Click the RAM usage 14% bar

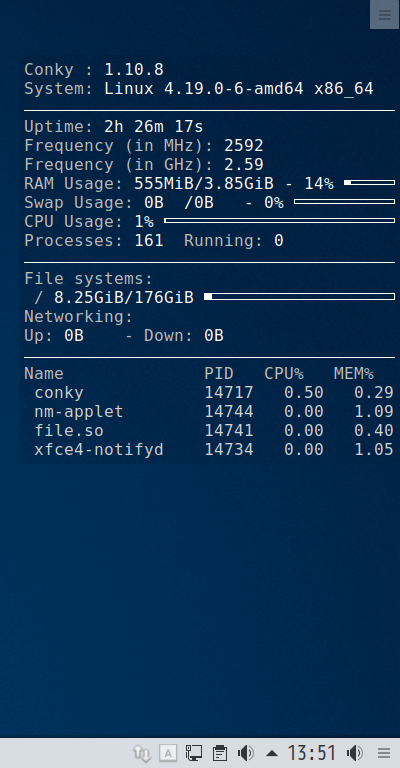coord(369,183)
